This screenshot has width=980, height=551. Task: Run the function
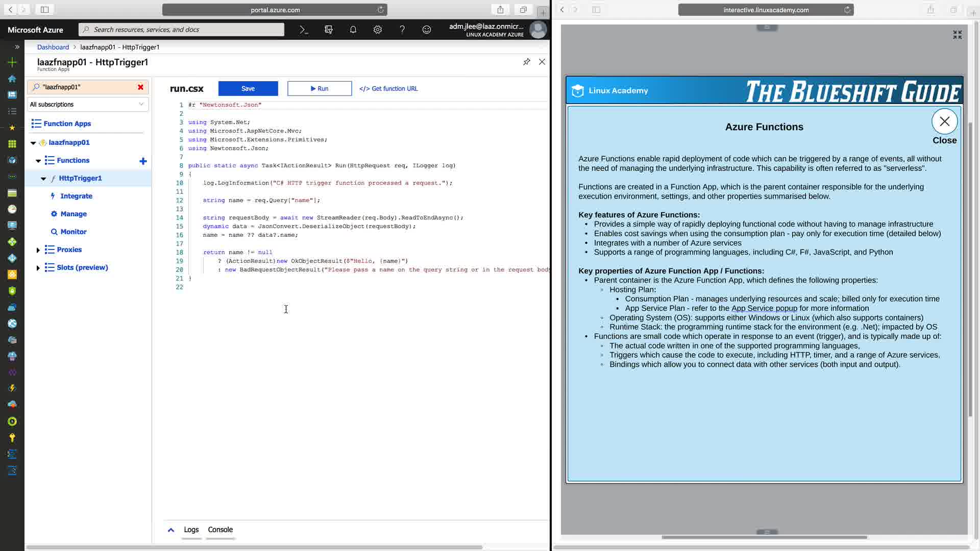point(320,88)
